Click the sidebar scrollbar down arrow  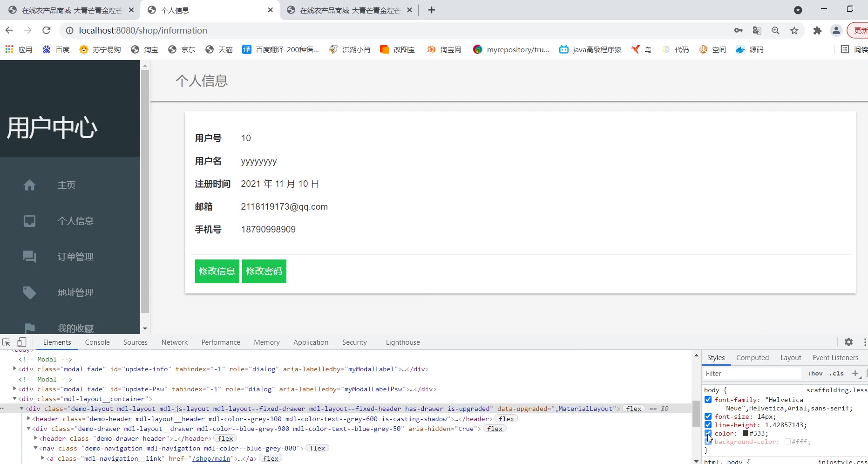tap(145, 328)
